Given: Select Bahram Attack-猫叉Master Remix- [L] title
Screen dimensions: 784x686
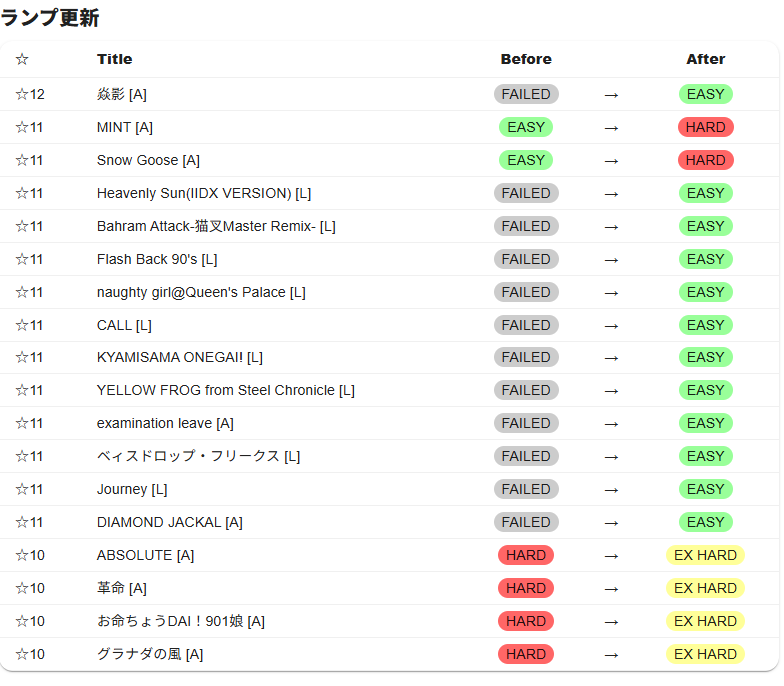Looking at the screenshot, I should click(216, 226).
